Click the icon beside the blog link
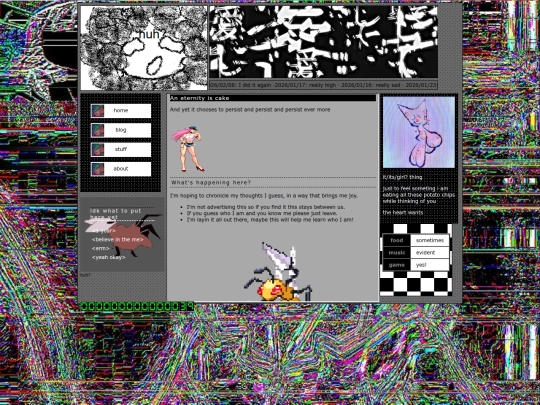540x405 pixels. coord(98,131)
